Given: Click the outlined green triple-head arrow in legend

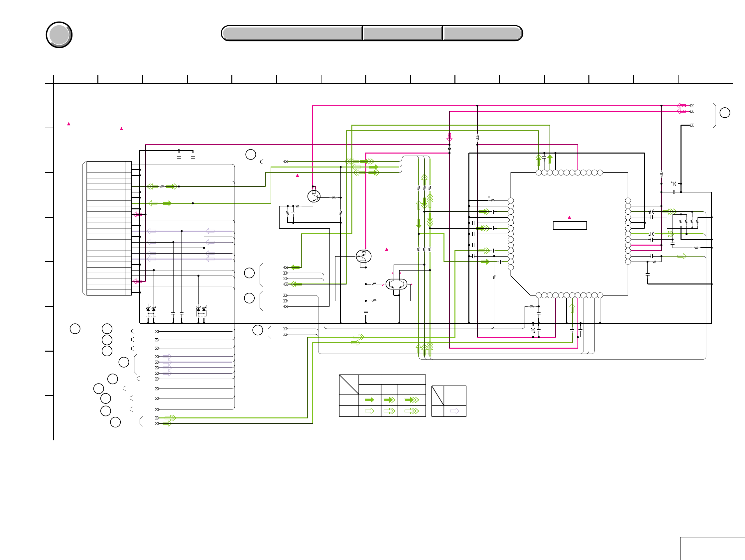Looking at the screenshot, I should coord(412,411).
